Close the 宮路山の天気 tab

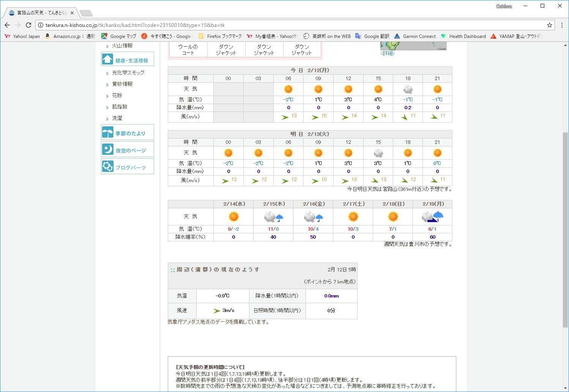click(x=72, y=13)
